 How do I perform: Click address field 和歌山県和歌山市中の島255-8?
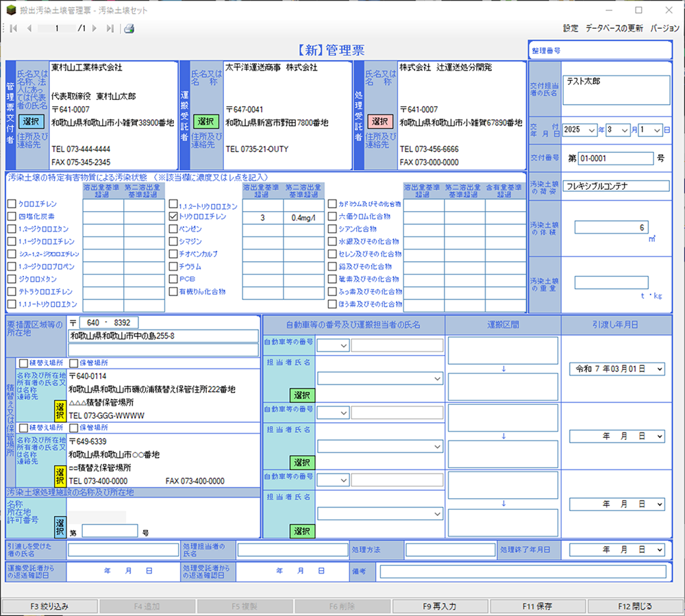(x=164, y=336)
